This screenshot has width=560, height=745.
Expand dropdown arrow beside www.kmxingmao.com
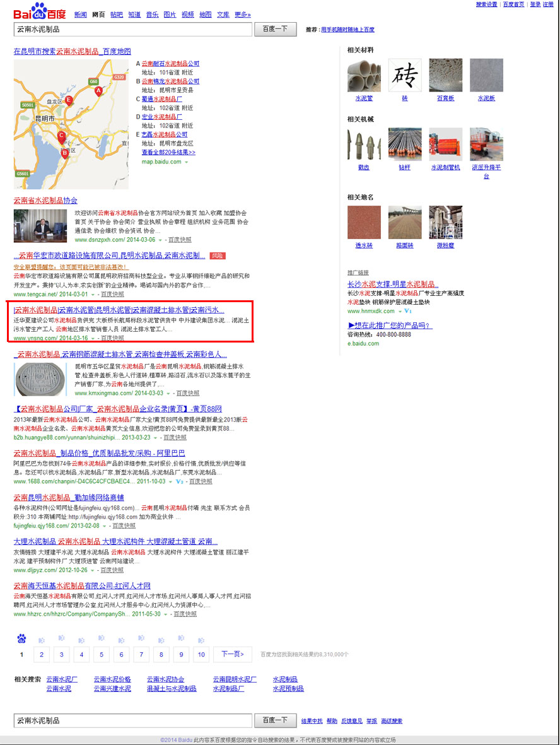pos(168,394)
